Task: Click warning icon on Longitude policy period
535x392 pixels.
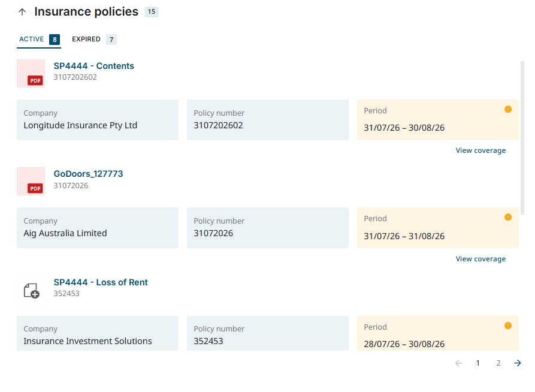Action: coord(508,109)
